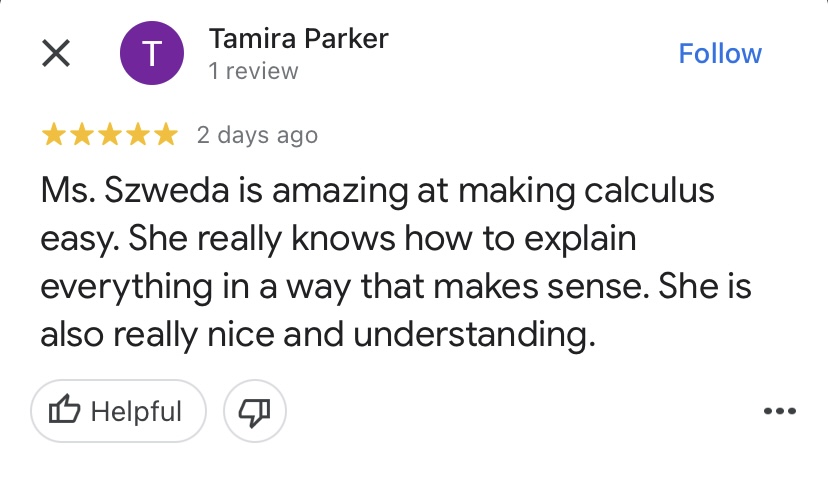Click the purple T profile avatar
Screen dimensions: 828x478
[151, 54]
